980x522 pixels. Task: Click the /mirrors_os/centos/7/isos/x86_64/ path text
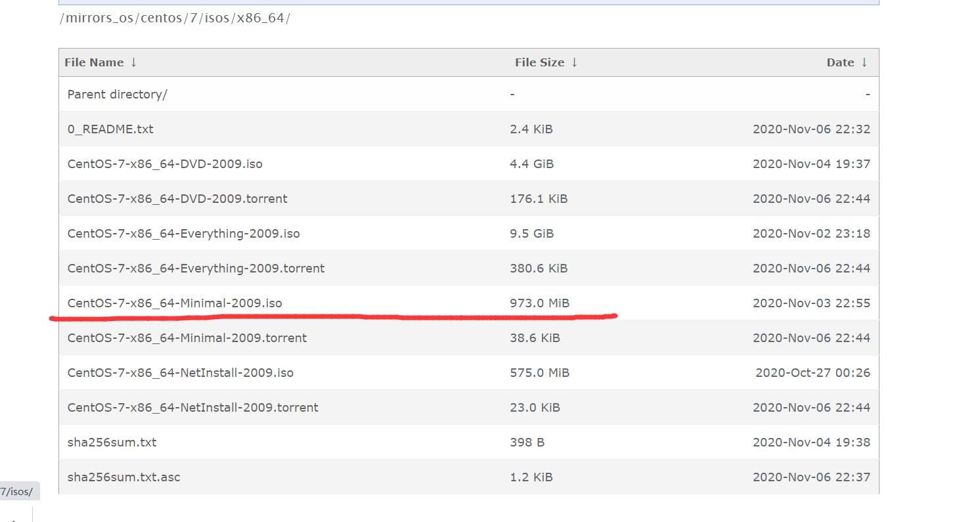(x=175, y=18)
